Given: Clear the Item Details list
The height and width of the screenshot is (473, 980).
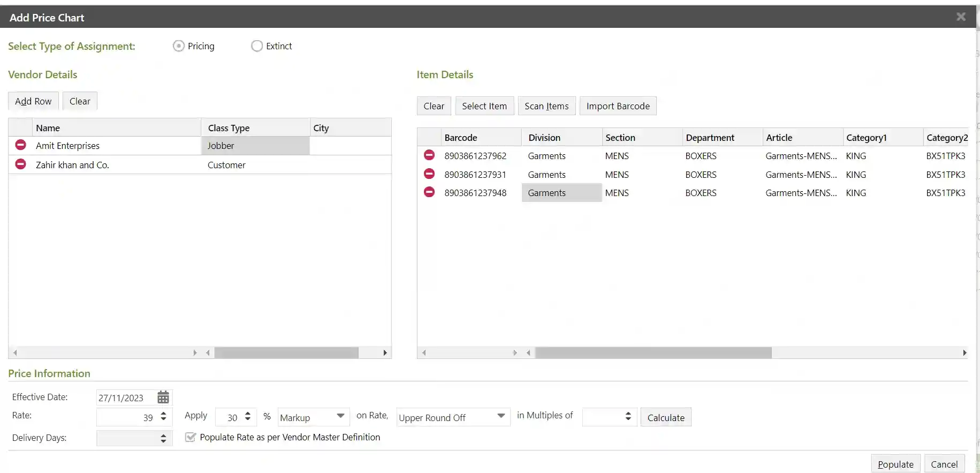Looking at the screenshot, I should (x=434, y=106).
